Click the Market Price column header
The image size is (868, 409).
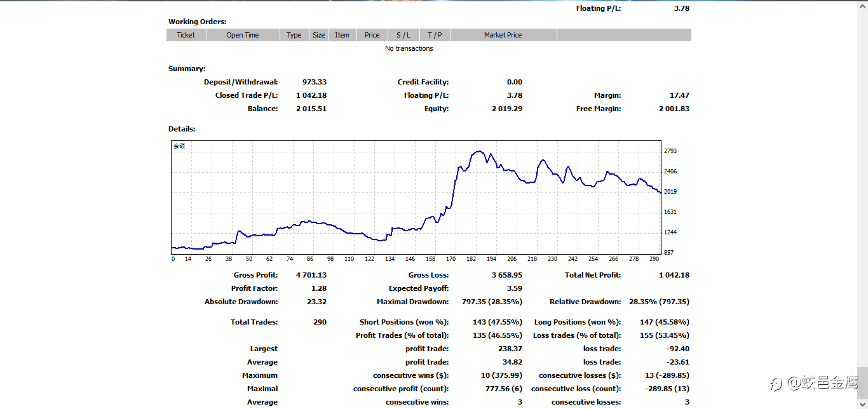point(503,35)
